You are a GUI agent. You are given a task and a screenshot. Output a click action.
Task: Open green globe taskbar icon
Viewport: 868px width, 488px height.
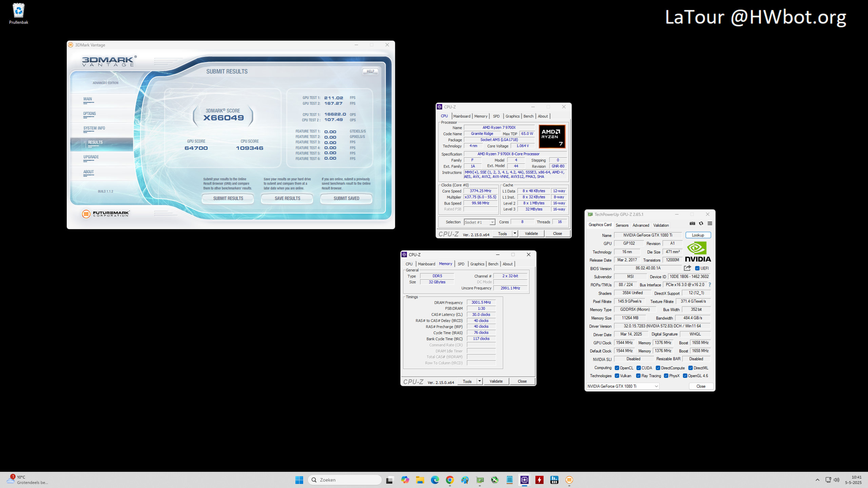[x=495, y=480]
